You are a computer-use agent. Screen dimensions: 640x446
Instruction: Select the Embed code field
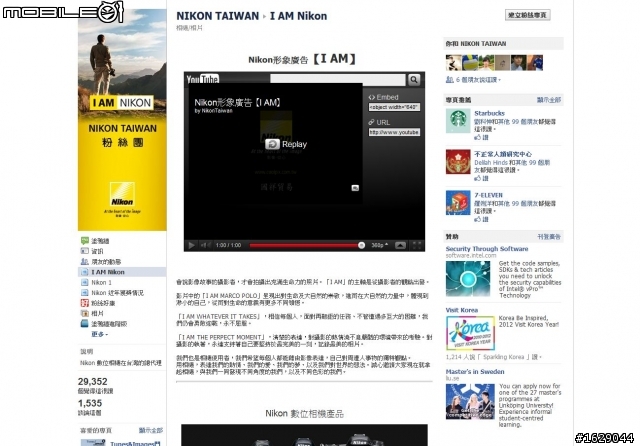tap(394, 107)
